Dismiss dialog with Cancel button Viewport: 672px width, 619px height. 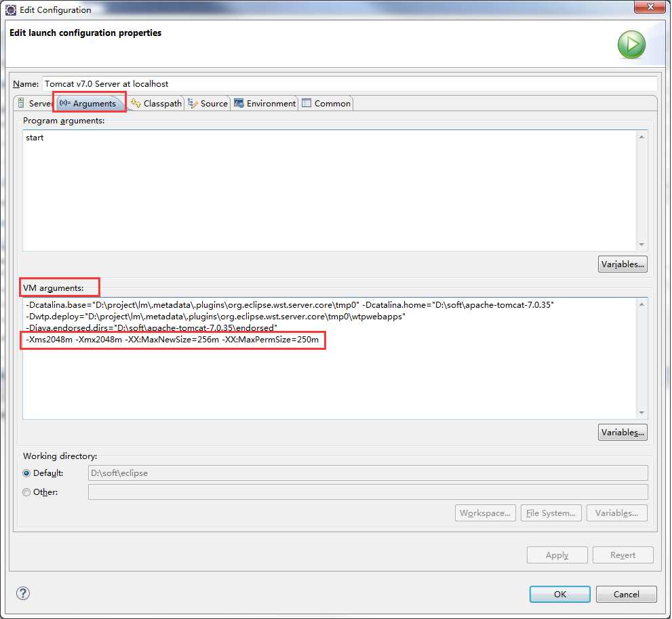point(626,594)
